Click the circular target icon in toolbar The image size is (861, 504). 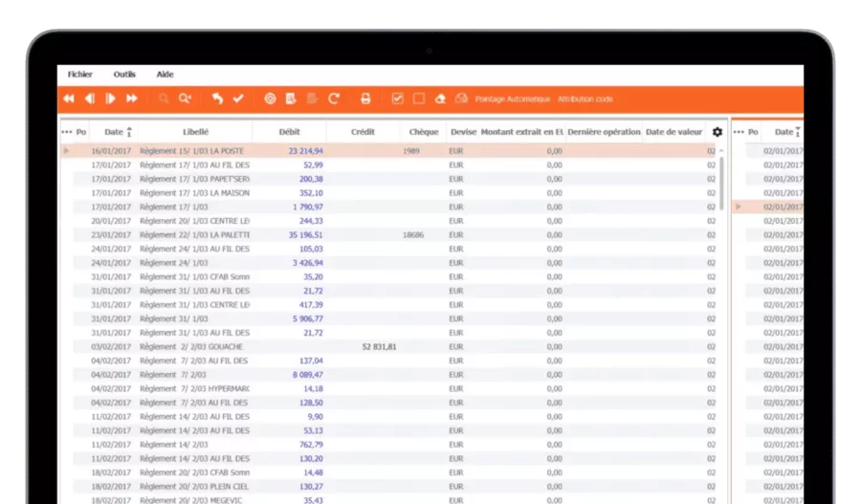(270, 99)
